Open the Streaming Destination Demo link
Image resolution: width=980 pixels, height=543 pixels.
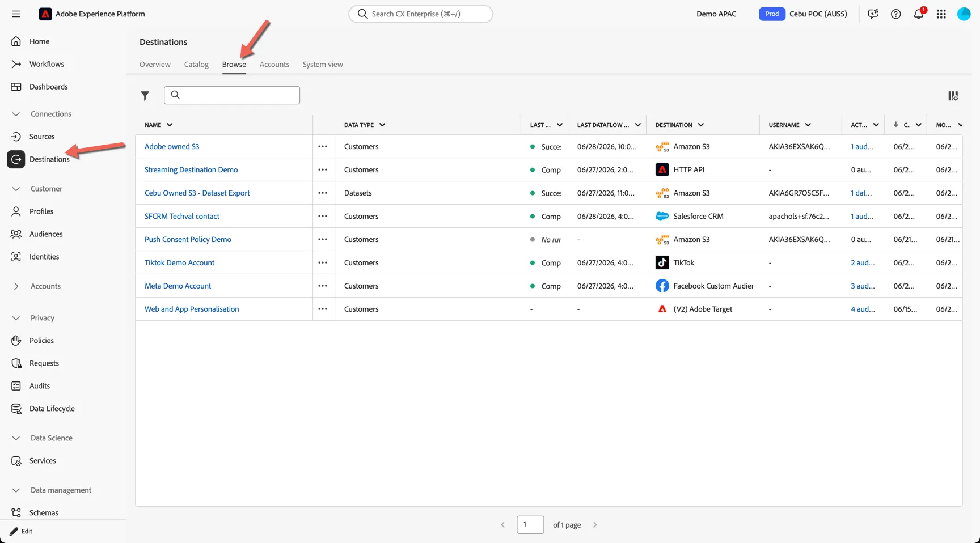tap(191, 169)
